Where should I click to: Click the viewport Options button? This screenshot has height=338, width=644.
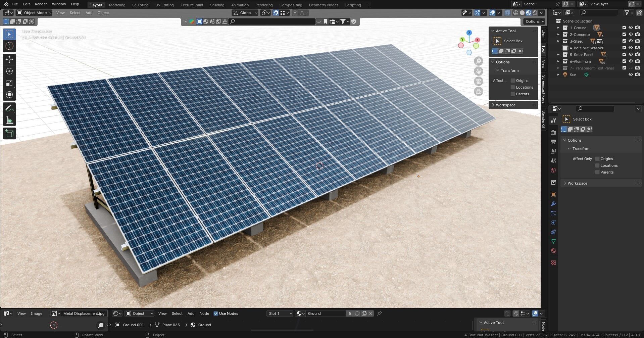535,21
